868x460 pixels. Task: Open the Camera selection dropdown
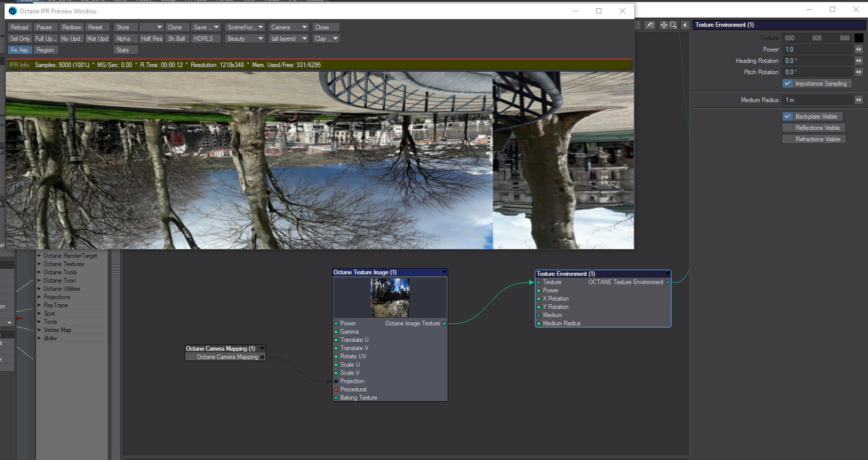289,27
